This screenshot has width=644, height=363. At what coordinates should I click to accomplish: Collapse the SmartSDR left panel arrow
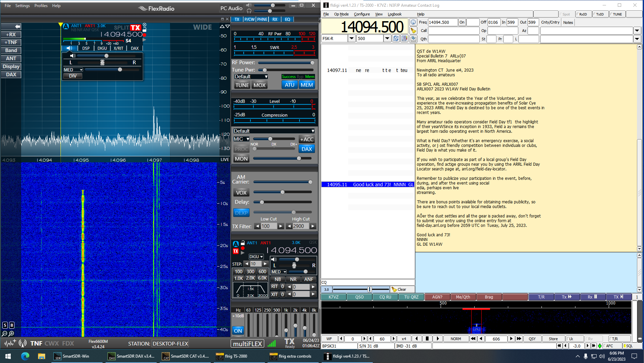(11, 27)
